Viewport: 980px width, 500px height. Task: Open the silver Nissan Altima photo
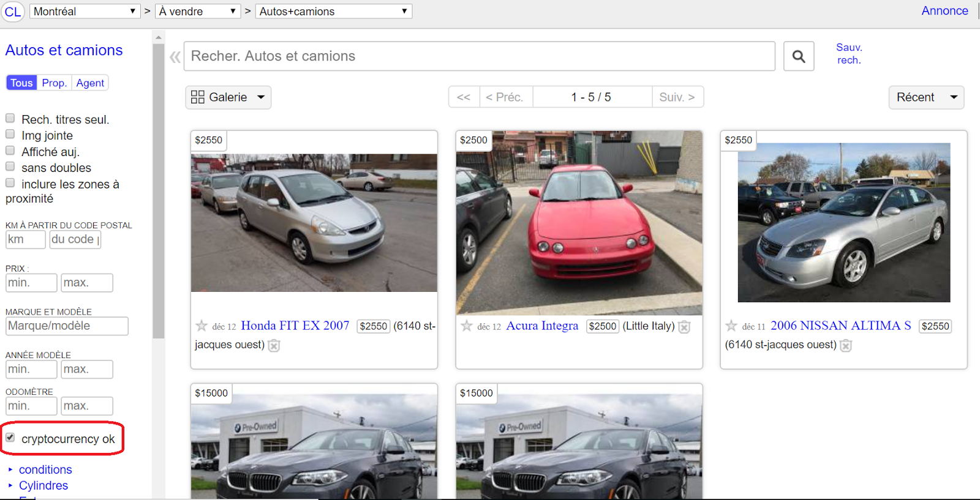pyautogui.click(x=844, y=223)
